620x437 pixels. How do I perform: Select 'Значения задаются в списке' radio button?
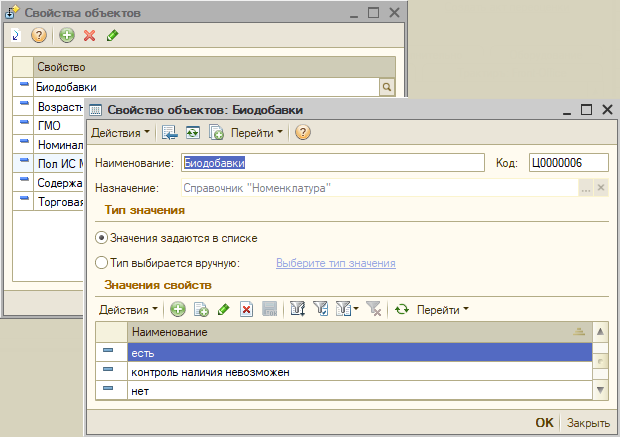point(101,238)
